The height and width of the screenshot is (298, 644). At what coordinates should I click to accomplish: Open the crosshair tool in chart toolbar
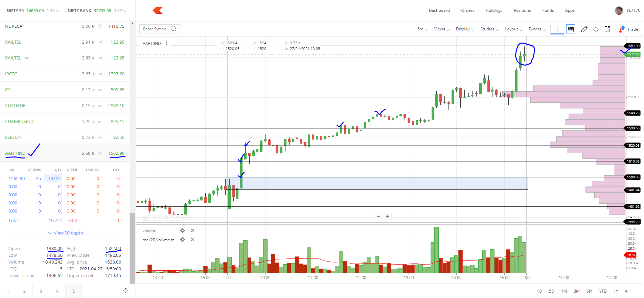point(557,29)
